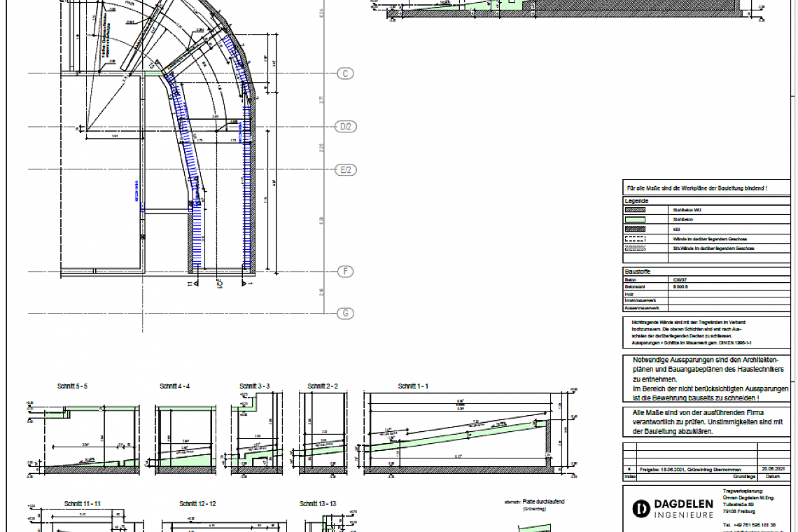The width and height of the screenshot is (798, 532).
Task: Click the 'Freigabe: 18.06.2021' revision entry
Action: (x=690, y=470)
